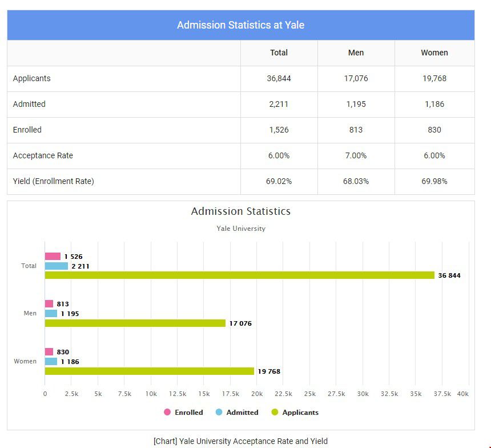Click the 68.03% men yield cell
Screen dimensions: 491x448
[x=356, y=181]
